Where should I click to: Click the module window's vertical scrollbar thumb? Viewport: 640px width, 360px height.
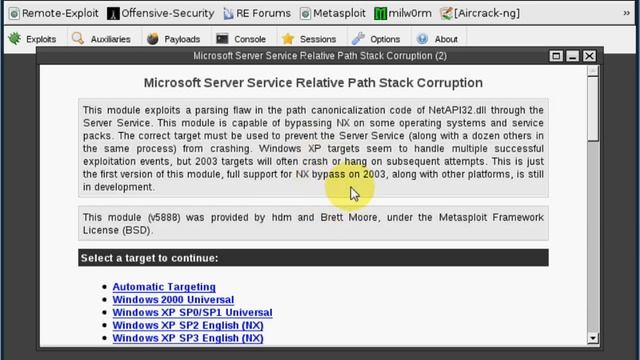point(593,109)
